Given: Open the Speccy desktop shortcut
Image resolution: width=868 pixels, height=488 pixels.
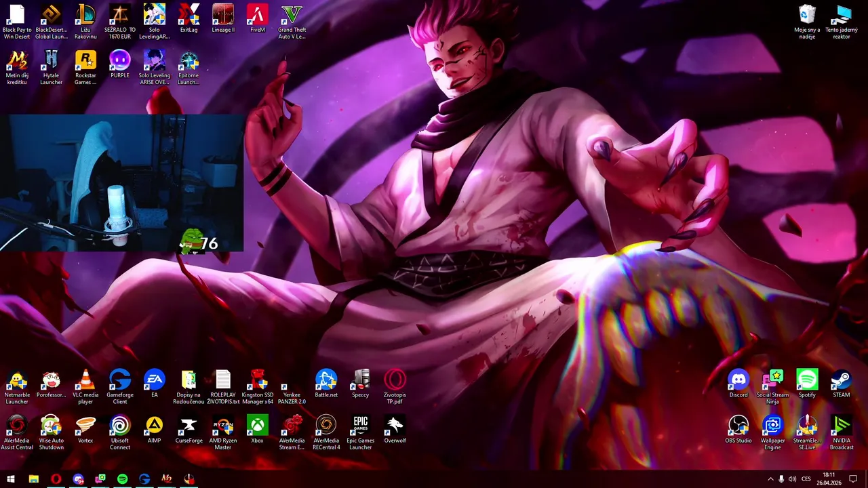Looking at the screenshot, I should pyautogui.click(x=361, y=384).
